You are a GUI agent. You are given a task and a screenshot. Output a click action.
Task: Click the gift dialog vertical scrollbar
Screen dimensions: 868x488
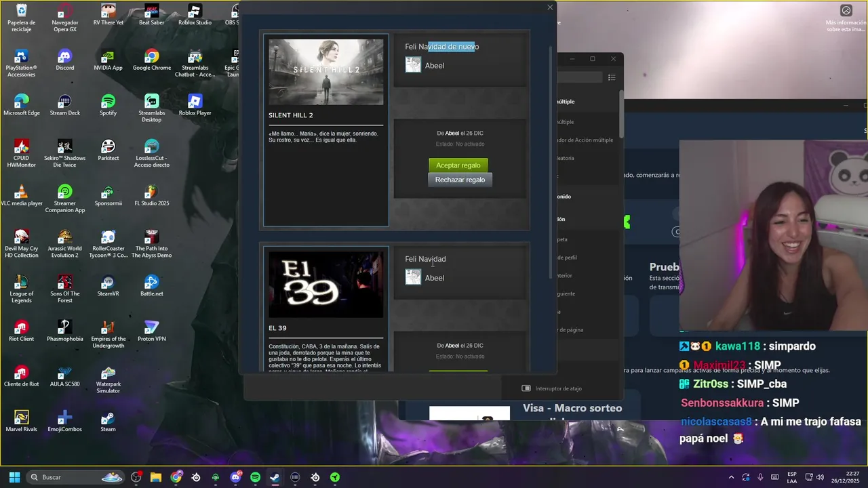(x=550, y=161)
